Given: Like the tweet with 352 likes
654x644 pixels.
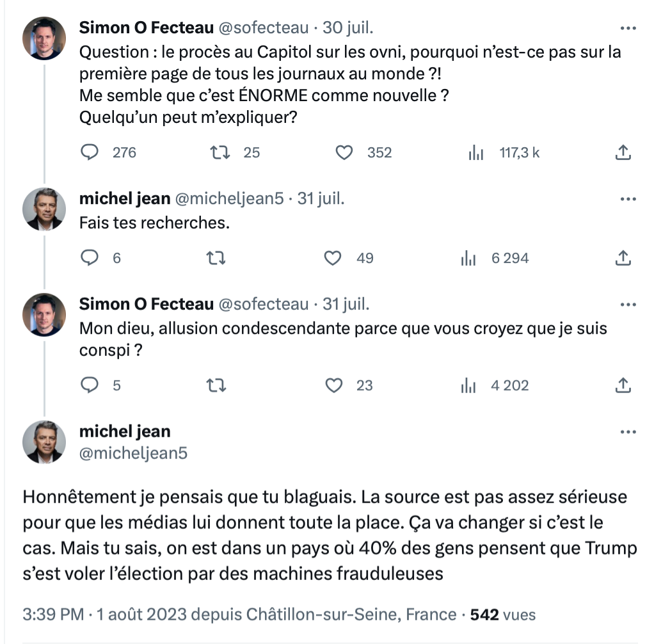Looking at the screenshot, I should pyautogui.click(x=344, y=152).
